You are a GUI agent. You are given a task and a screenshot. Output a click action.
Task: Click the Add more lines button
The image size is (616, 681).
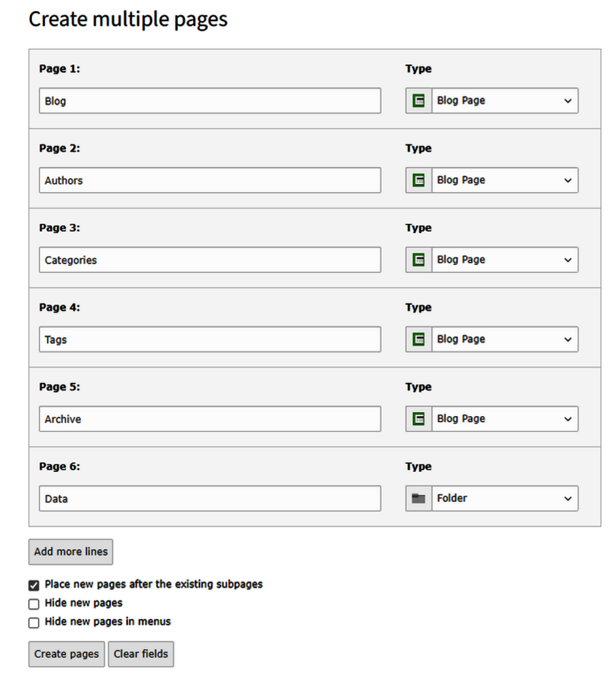[71, 552]
